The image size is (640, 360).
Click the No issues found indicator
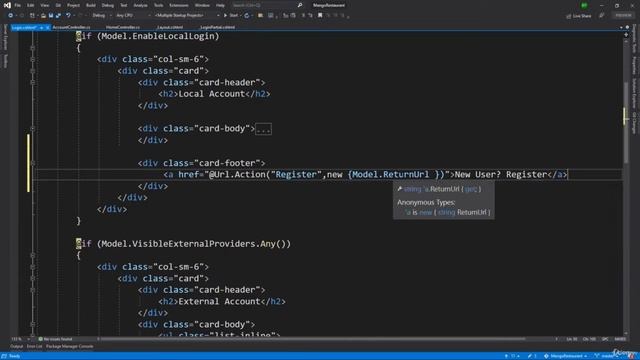tap(55, 339)
